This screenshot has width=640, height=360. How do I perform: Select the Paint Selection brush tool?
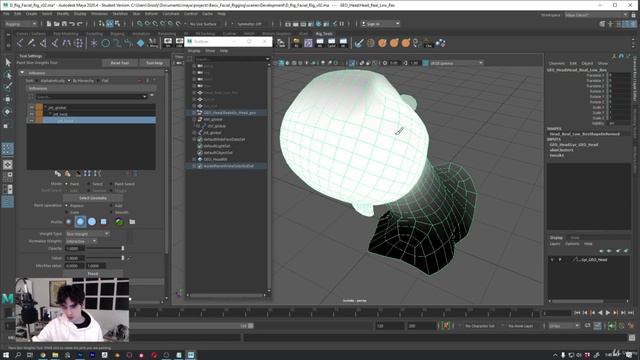tap(8, 87)
